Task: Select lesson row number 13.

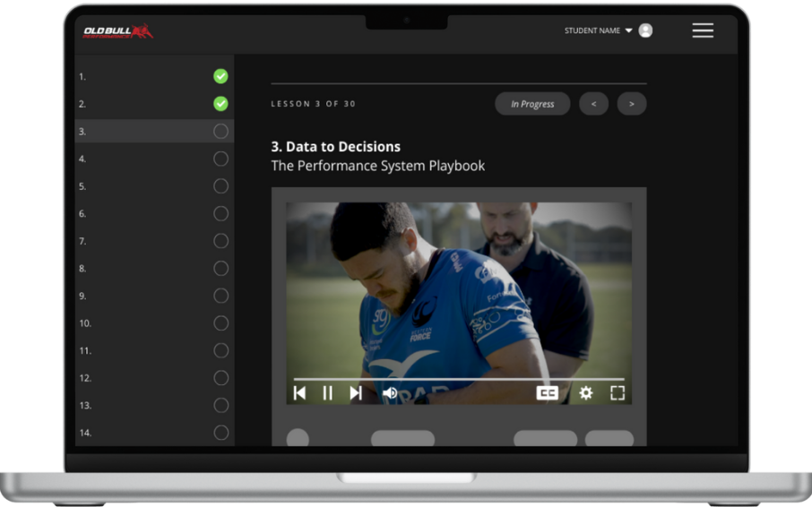Action: [154, 406]
